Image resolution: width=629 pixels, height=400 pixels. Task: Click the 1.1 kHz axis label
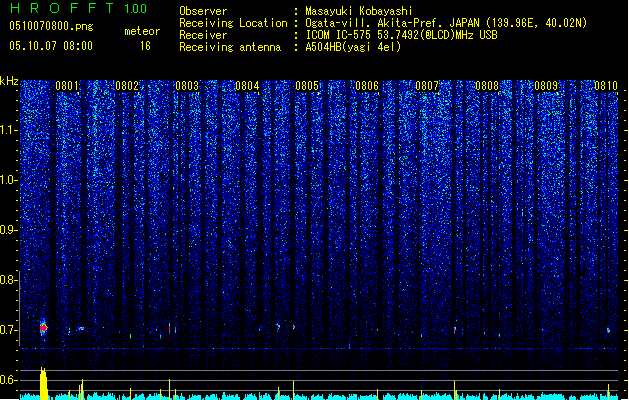(x=8, y=130)
